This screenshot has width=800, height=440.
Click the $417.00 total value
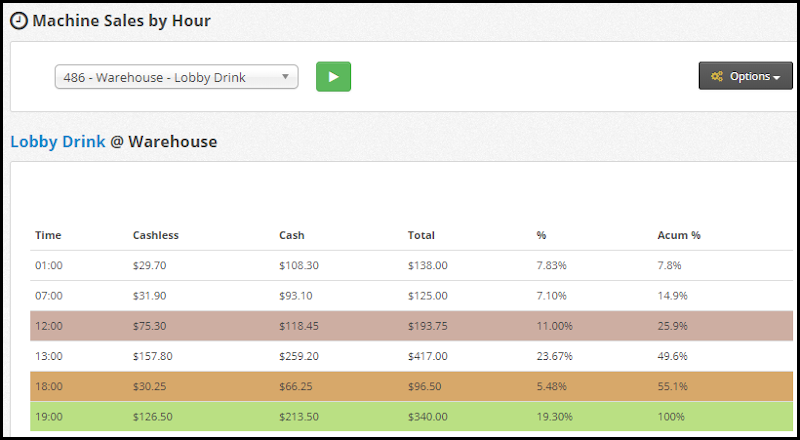[x=428, y=356]
